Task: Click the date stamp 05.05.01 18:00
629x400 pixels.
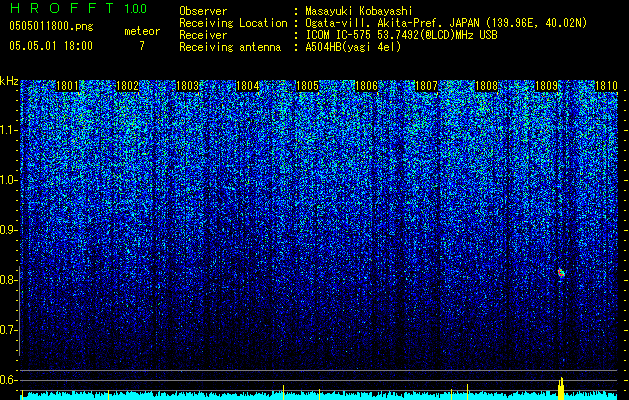Action: [x=51, y=46]
